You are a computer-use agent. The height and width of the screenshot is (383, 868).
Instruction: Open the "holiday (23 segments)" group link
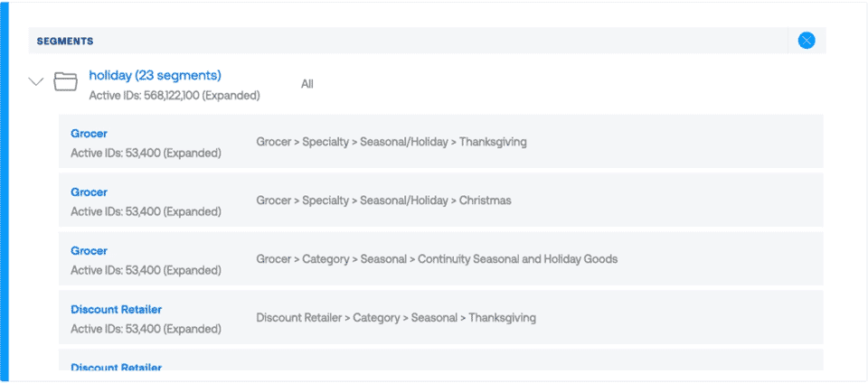click(x=155, y=75)
